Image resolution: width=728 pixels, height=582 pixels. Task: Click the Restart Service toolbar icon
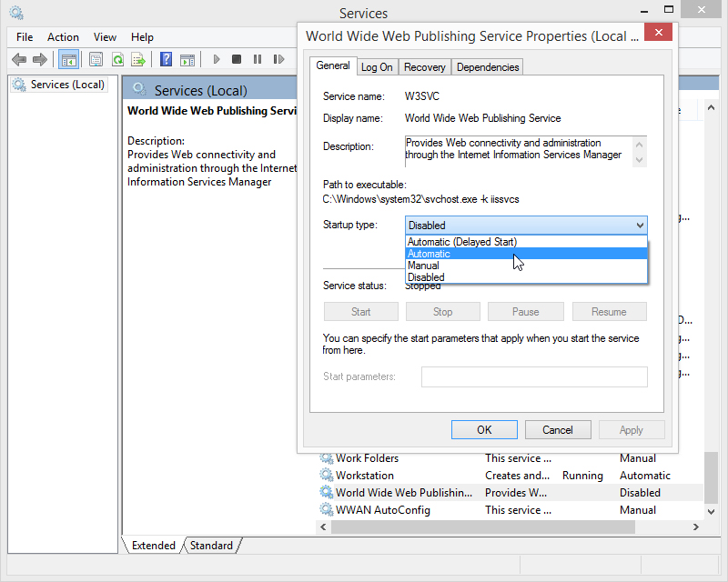[278, 59]
